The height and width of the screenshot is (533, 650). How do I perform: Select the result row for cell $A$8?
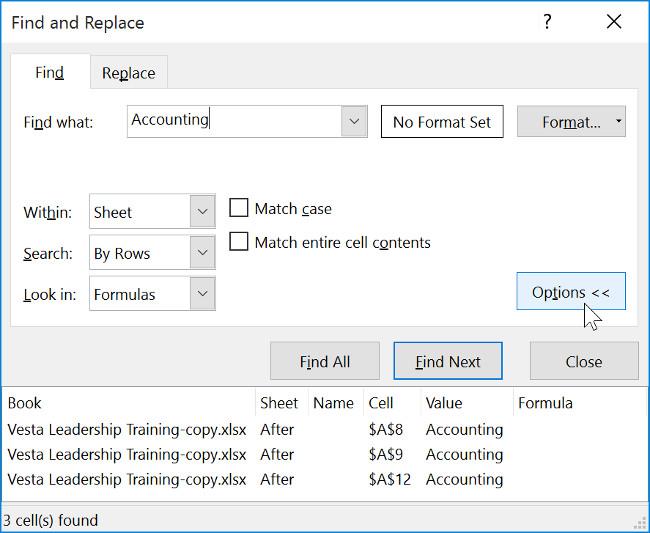[x=325, y=430]
